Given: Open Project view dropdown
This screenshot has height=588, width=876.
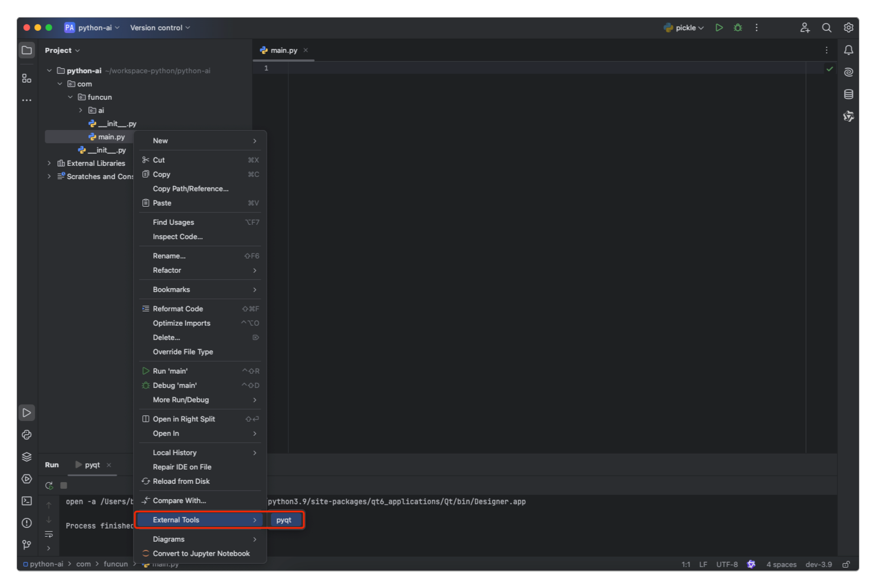Looking at the screenshot, I should coord(62,50).
